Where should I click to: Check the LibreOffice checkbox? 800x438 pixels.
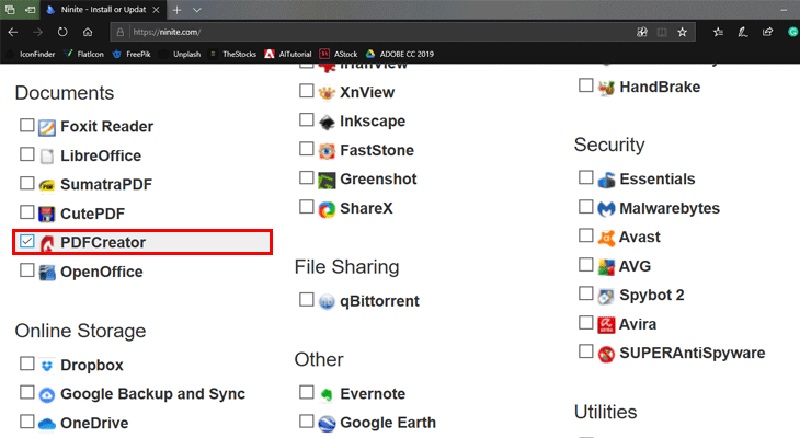tap(27, 156)
